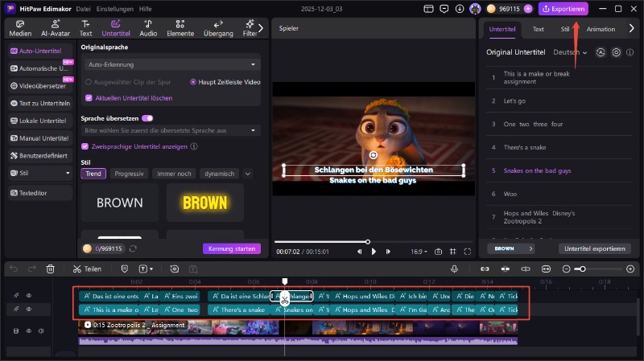Screen dimensions: 644x361
Task: Open the Übergang transitions panel
Action: [x=218, y=28]
